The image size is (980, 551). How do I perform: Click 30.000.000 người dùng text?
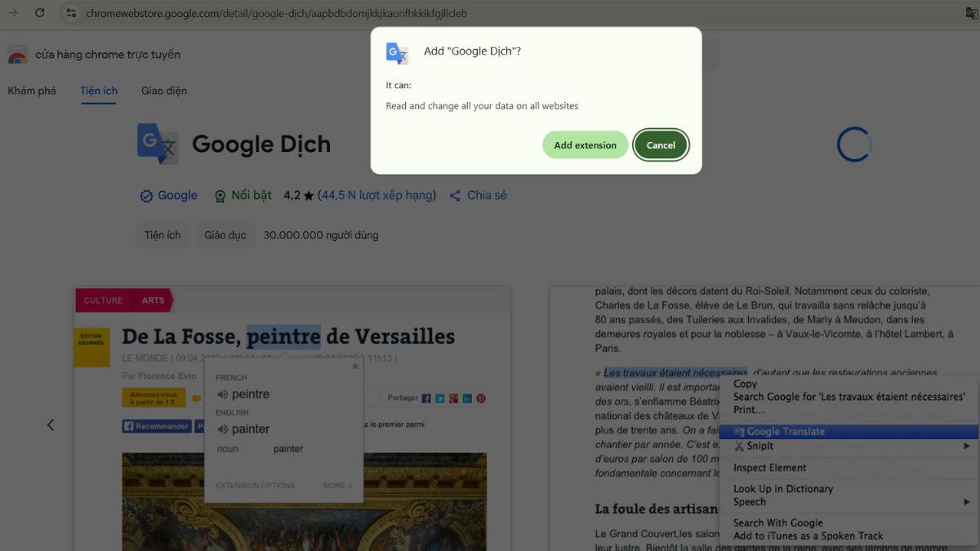(x=321, y=235)
